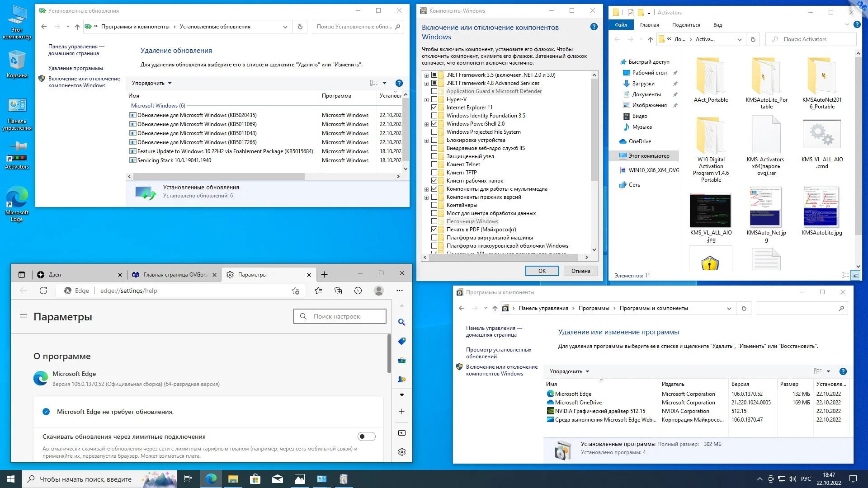Open Edge sidebar search icon
This screenshot has width=868, height=488.
tap(401, 322)
